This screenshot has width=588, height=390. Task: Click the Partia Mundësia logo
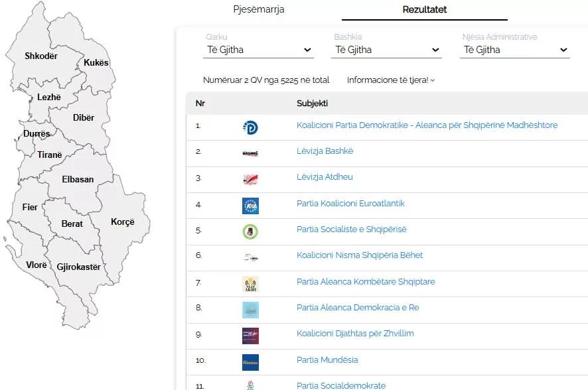(x=250, y=362)
